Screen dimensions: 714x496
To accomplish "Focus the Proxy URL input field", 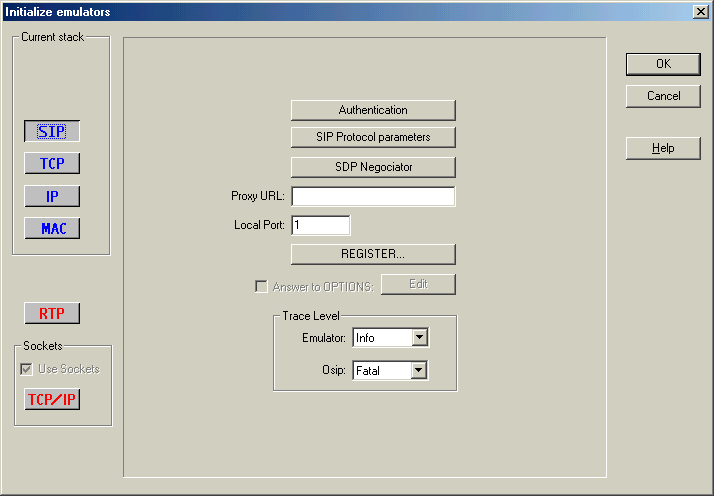I will [373, 196].
